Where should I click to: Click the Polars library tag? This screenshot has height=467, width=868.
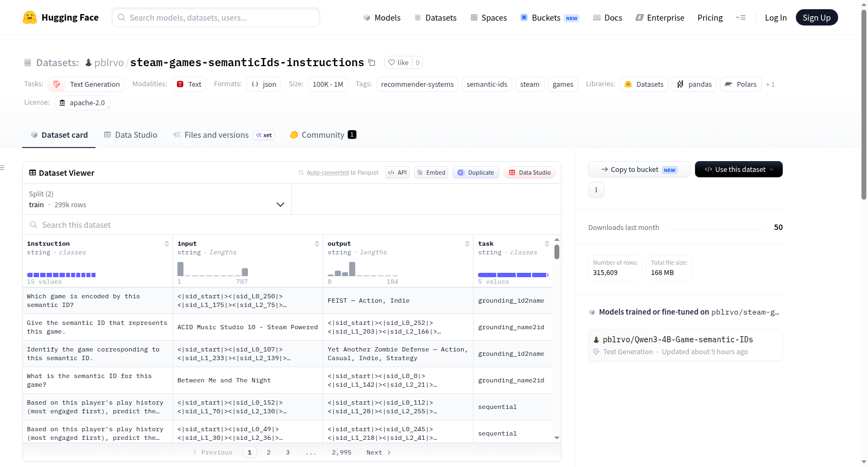click(741, 84)
